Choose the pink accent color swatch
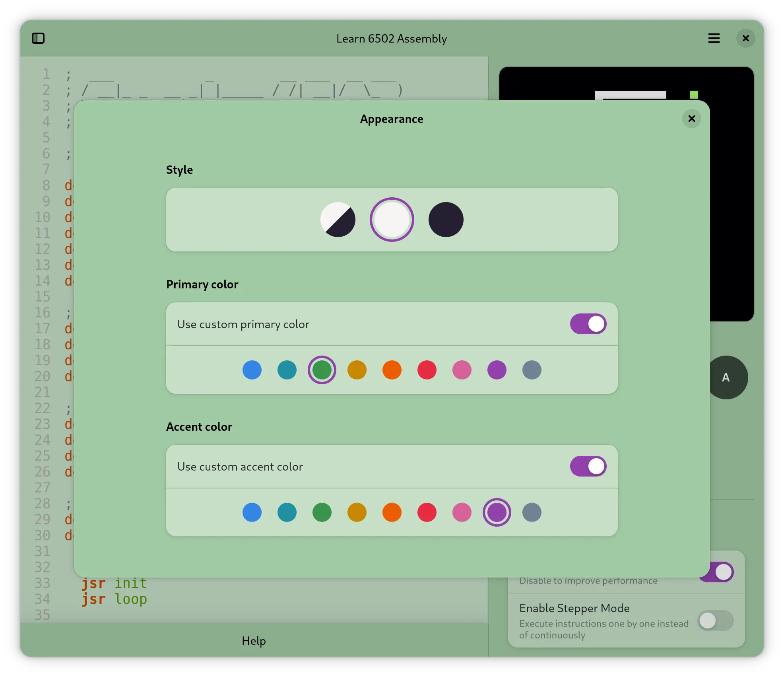Viewport: 784px width, 677px height. tap(462, 512)
